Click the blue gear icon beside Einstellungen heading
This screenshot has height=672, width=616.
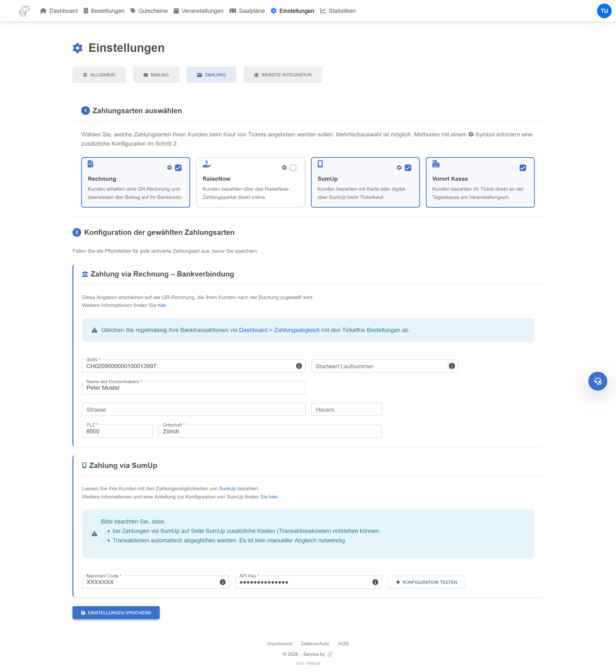pyautogui.click(x=78, y=48)
